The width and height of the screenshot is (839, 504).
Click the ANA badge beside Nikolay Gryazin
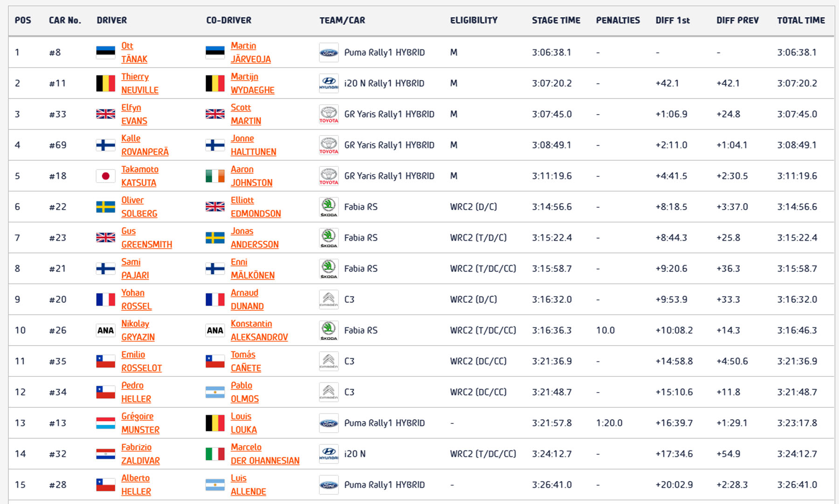(x=106, y=330)
